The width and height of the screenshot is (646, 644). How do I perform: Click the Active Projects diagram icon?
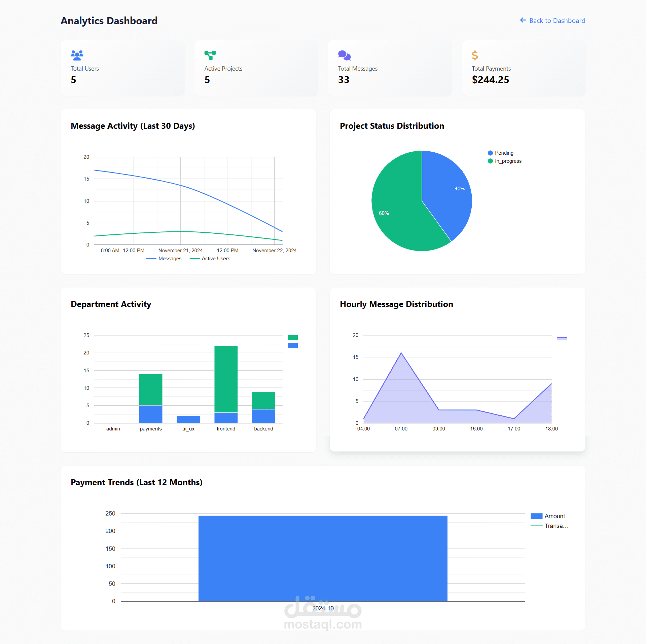pyautogui.click(x=210, y=55)
